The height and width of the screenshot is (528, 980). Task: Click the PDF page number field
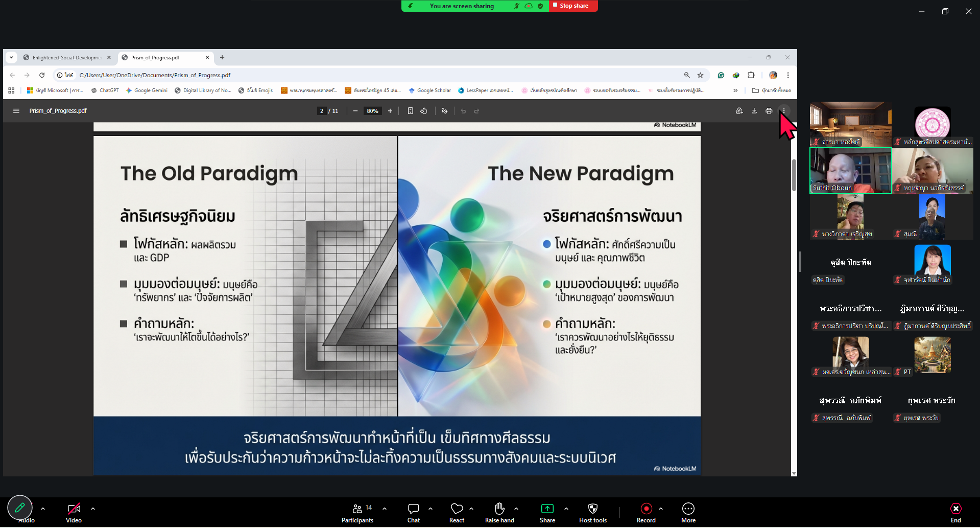point(322,111)
